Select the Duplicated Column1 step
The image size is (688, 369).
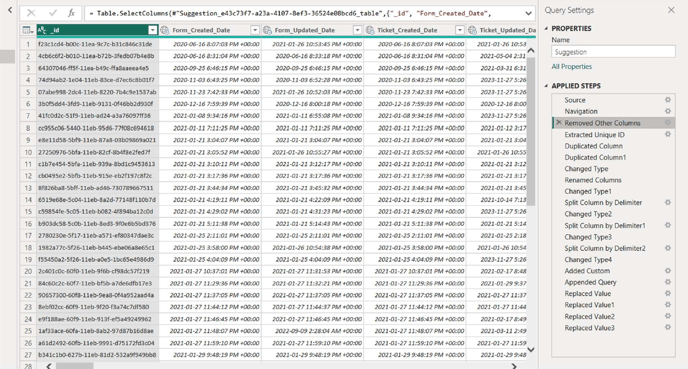[595, 158]
